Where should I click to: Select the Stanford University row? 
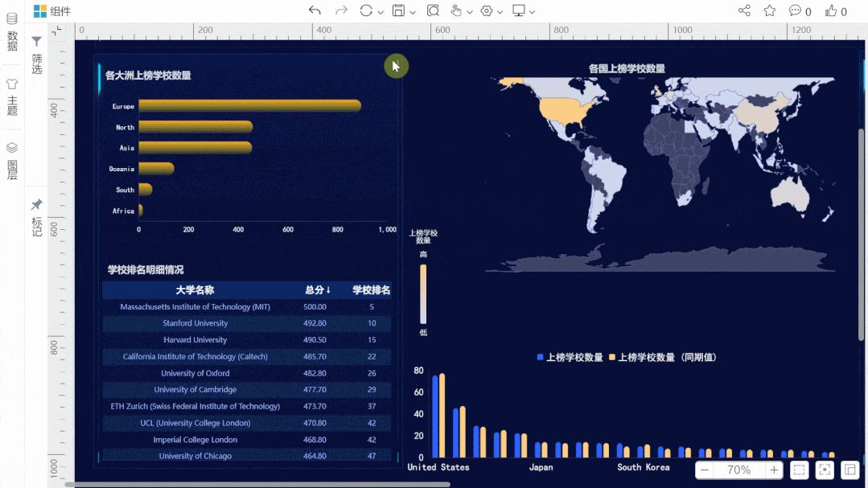247,323
